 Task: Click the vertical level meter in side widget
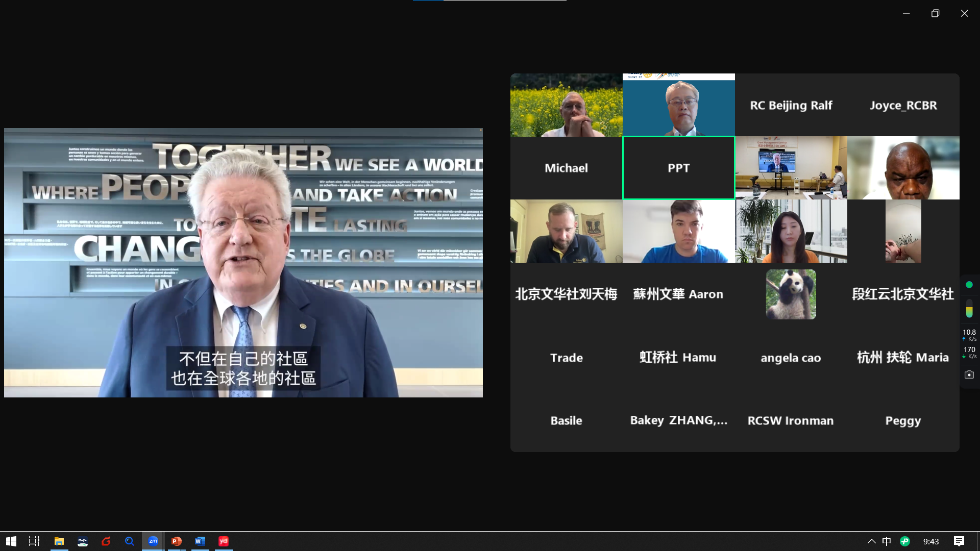tap(969, 309)
